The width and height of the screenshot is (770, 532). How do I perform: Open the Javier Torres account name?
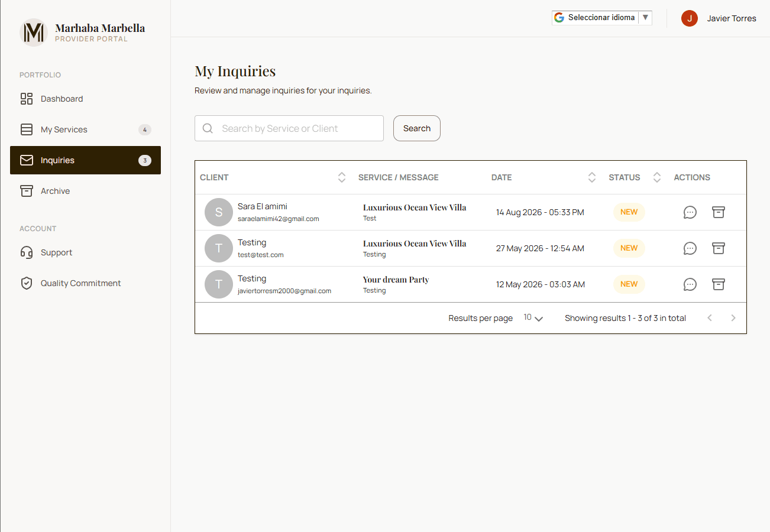[x=732, y=18]
